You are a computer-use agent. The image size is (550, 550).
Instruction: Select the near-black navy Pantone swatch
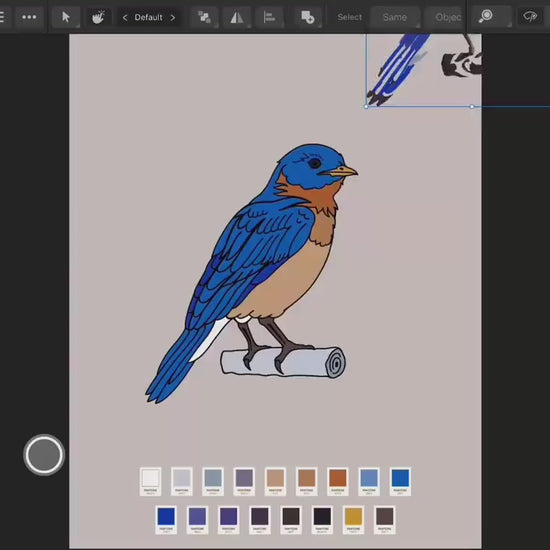tap(322, 520)
